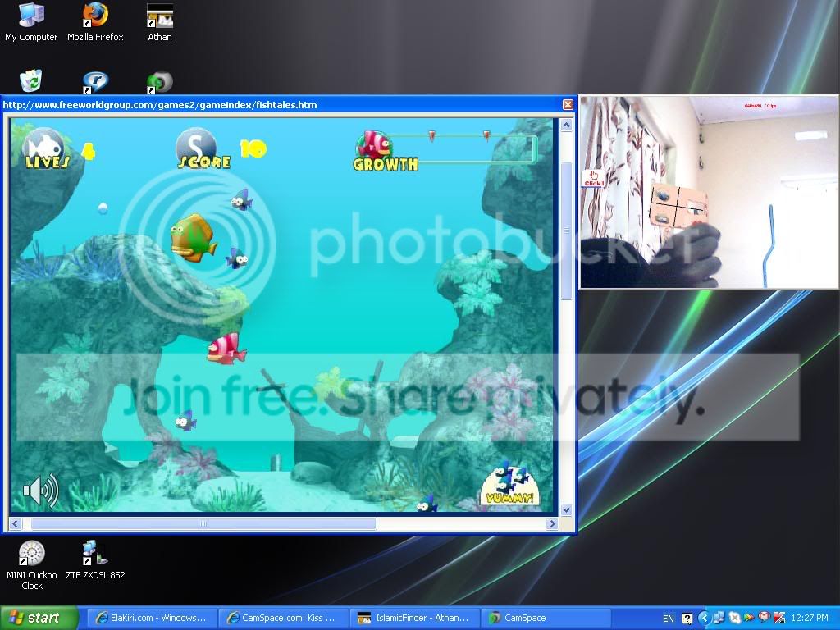Open the MINI Cuckoo Clock desktop shortcut
Viewport: 840px width, 630px height.
(x=32, y=565)
